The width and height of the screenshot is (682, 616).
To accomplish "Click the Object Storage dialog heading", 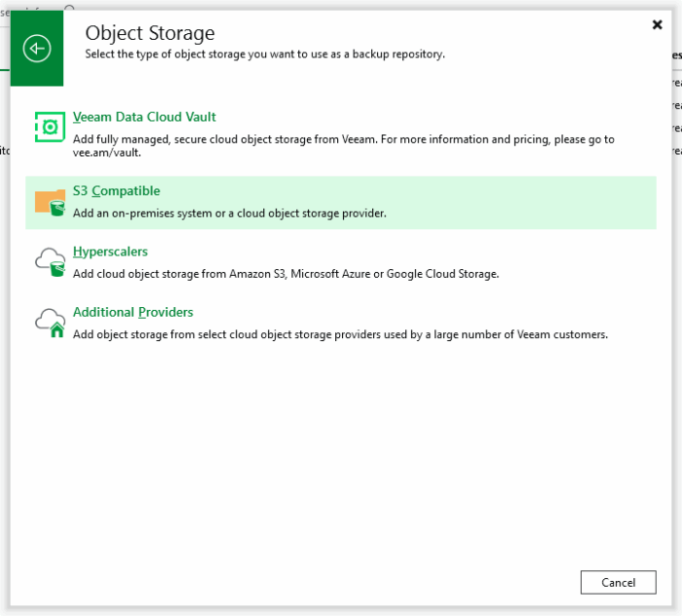I will [150, 33].
